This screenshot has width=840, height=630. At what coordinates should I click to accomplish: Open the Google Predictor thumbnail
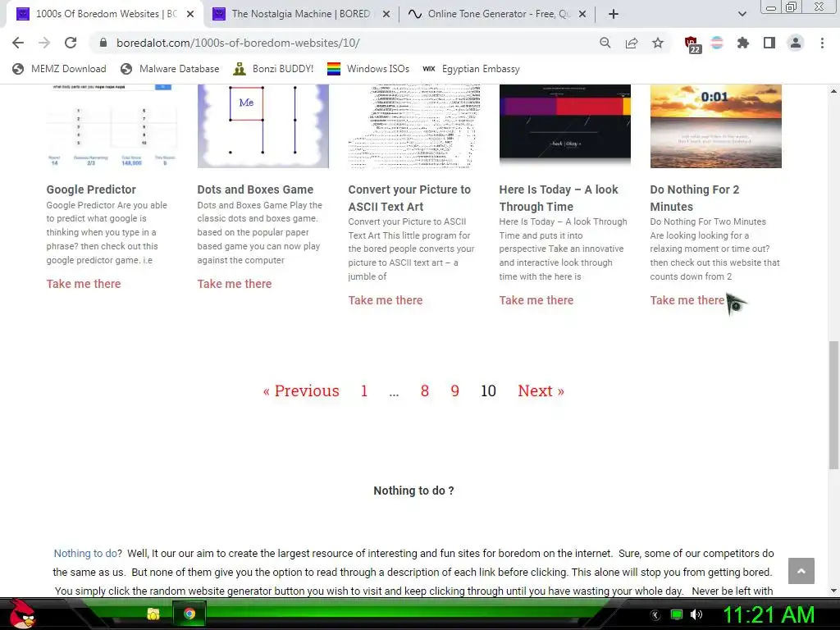tap(112, 126)
